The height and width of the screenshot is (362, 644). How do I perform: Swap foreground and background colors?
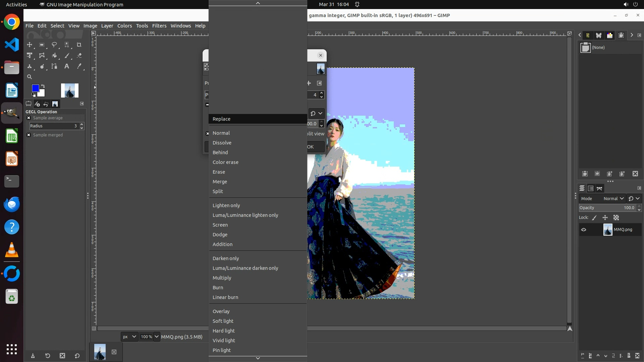(x=43, y=86)
